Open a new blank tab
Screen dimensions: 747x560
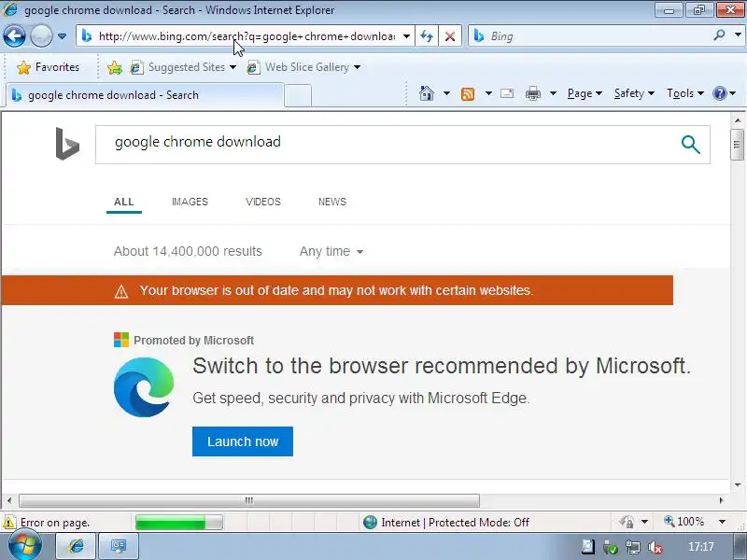(x=298, y=96)
